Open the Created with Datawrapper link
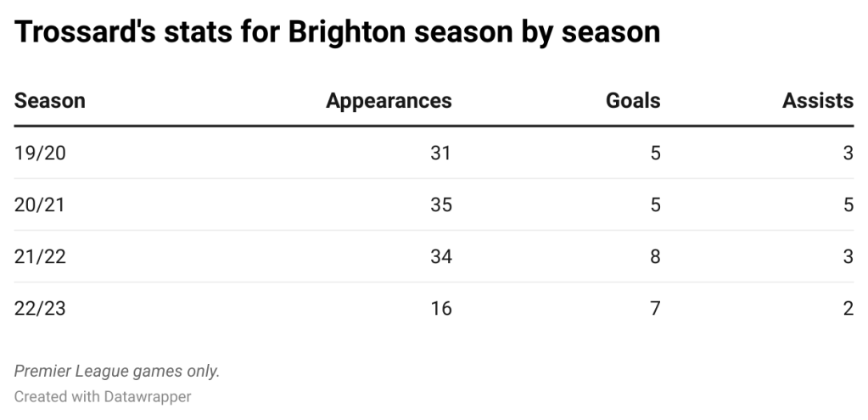 103,396
